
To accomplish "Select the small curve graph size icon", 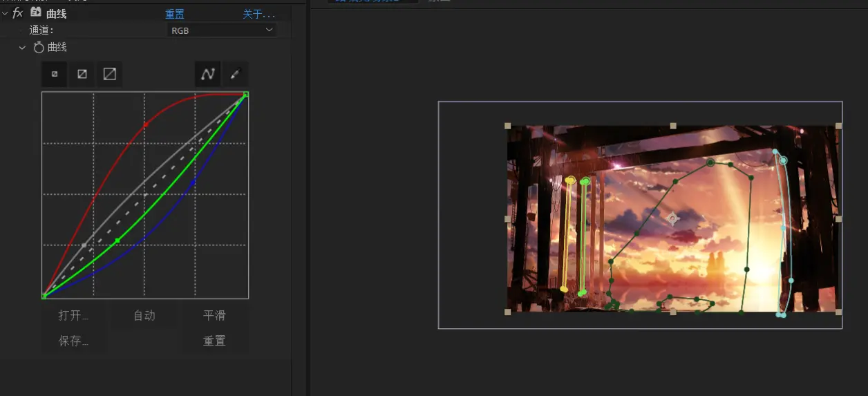I will 55,74.
